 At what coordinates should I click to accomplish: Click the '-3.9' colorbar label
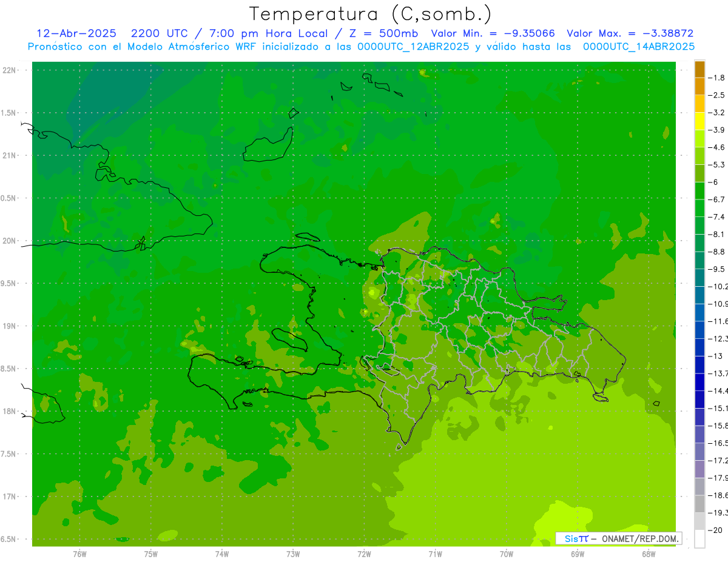tap(717, 130)
